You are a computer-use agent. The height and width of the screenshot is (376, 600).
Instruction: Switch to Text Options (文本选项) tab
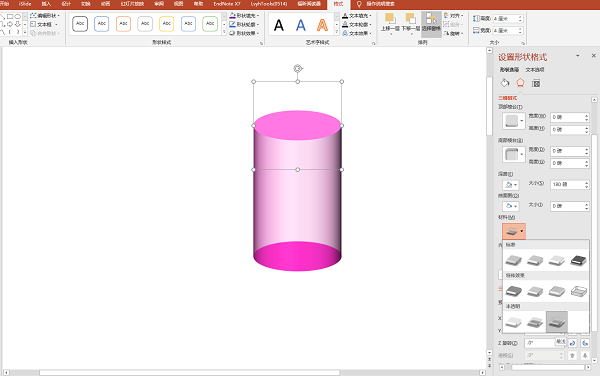click(x=535, y=70)
